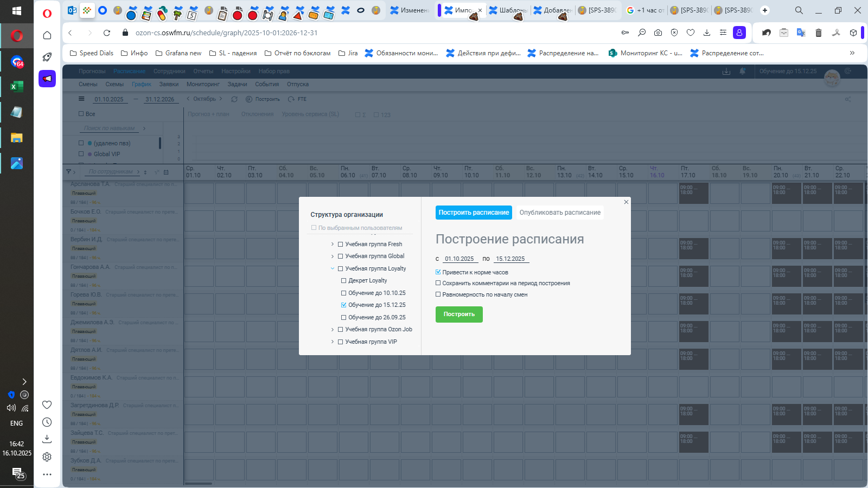Open the Обязанности мони... bookmark
This screenshot has height=488, width=868.
coord(401,53)
